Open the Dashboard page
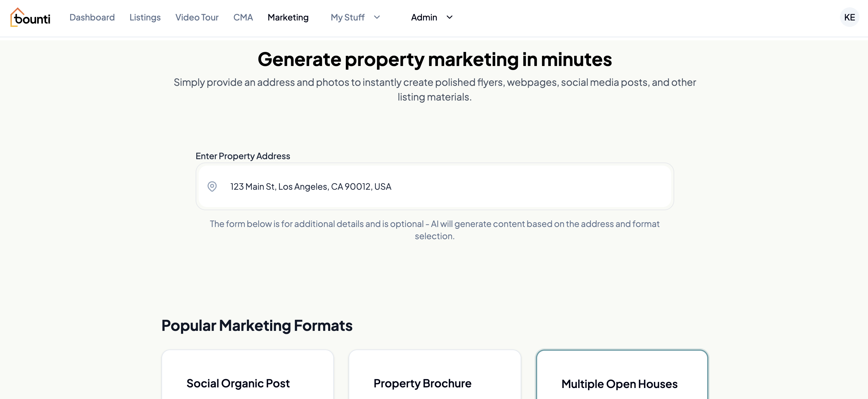 (92, 17)
